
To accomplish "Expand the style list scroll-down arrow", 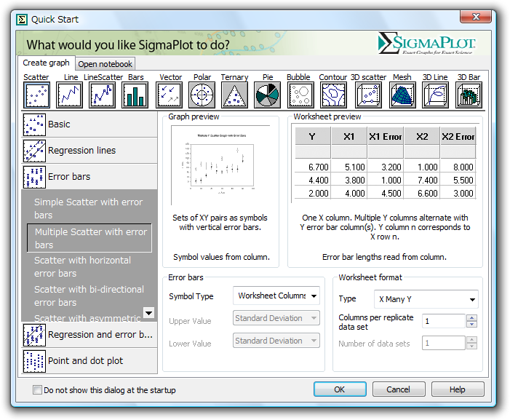I will [x=149, y=313].
